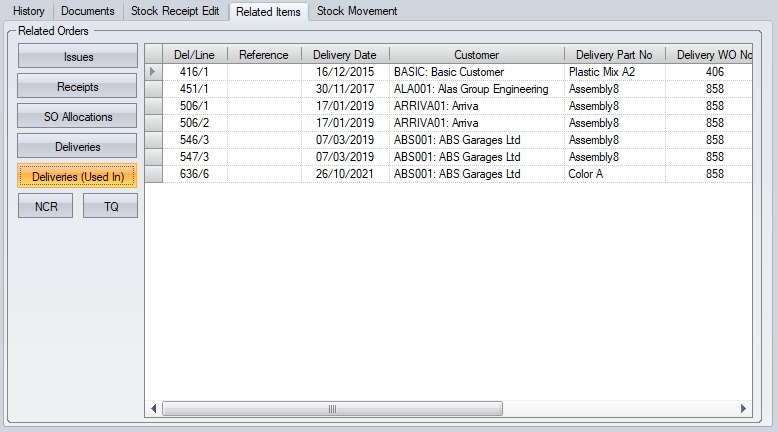Click the horizontal scrollbar left arrow

tap(154, 409)
